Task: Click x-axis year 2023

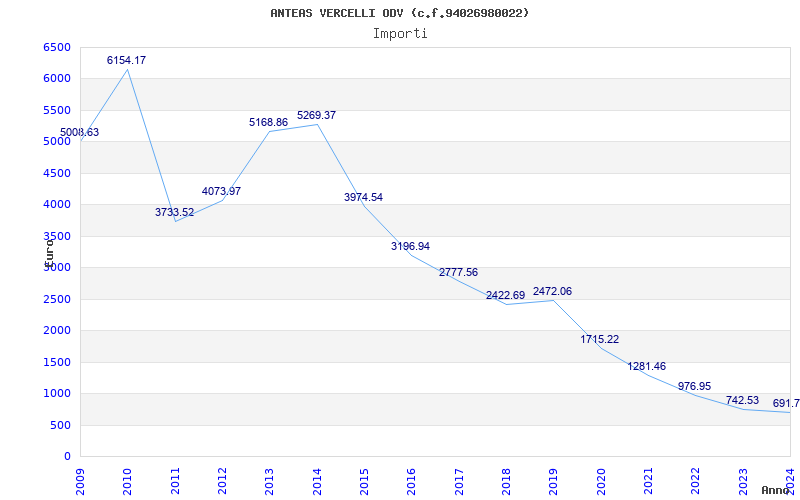Action: (743, 481)
